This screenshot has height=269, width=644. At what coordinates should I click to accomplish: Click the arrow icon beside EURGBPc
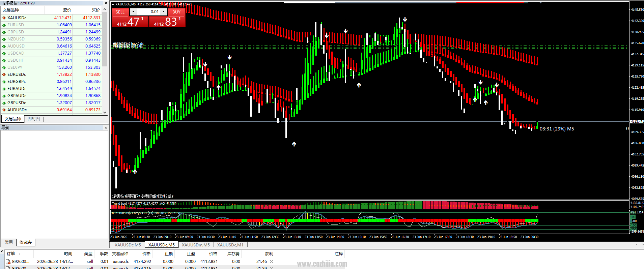tap(4, 82)
